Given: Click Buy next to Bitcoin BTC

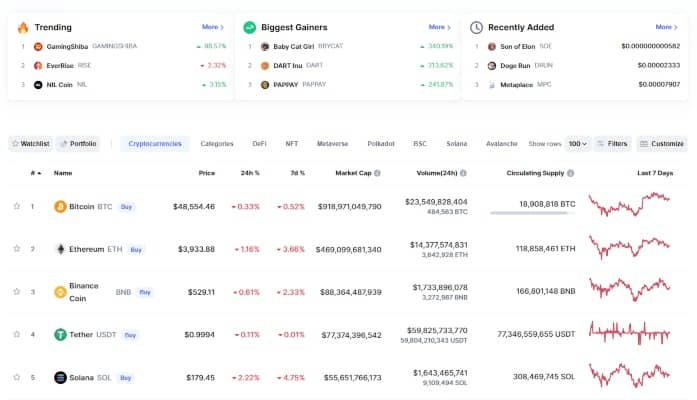Looking at the screenshot, I should coord(126,207).
